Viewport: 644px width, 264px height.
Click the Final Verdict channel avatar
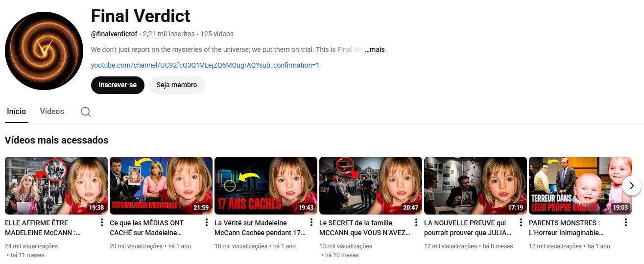[44, 51]
